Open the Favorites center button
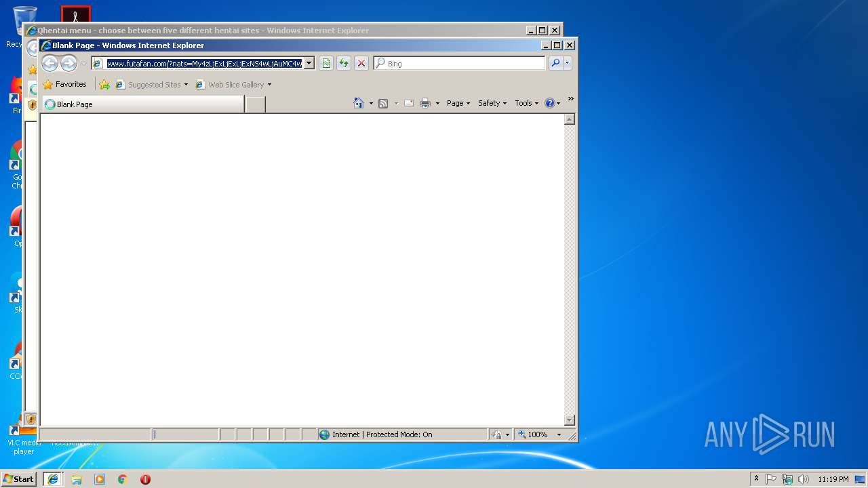The image size is (868, 488). tap(65, 85)
